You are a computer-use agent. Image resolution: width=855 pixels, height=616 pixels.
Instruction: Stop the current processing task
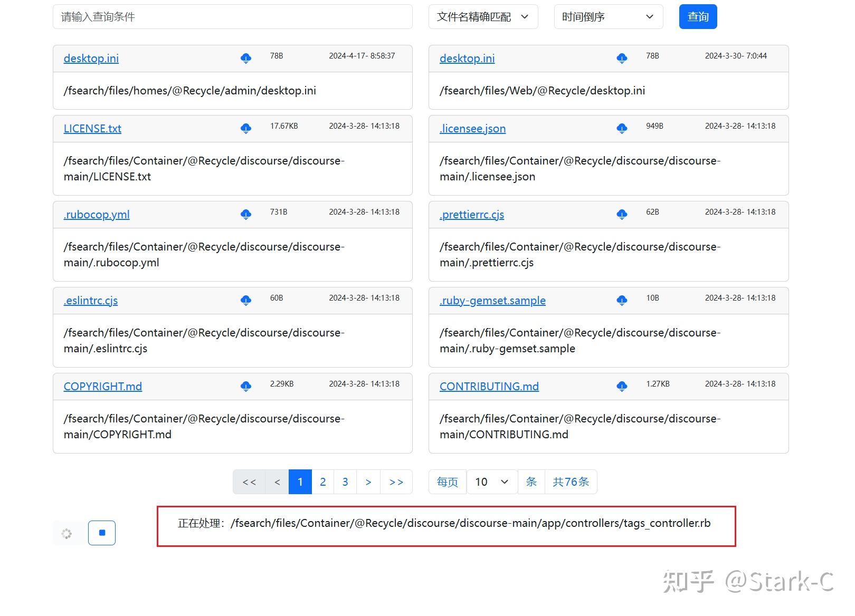point(101,533)
